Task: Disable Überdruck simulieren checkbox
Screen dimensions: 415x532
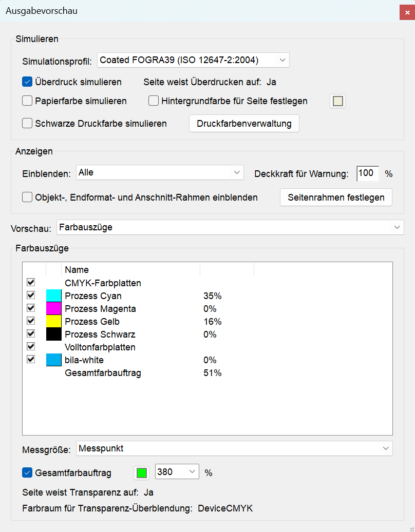Action: click(x=28, y=82)
